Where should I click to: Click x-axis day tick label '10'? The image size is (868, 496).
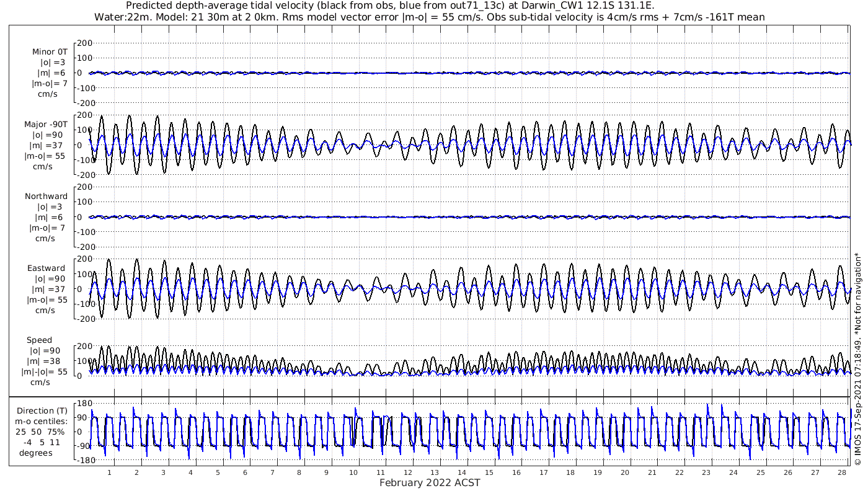point(353,472)
